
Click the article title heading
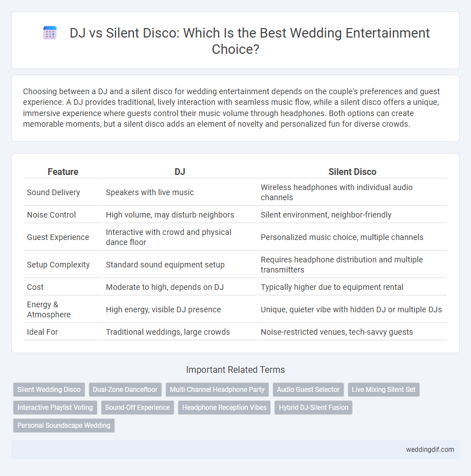(250, 41)
